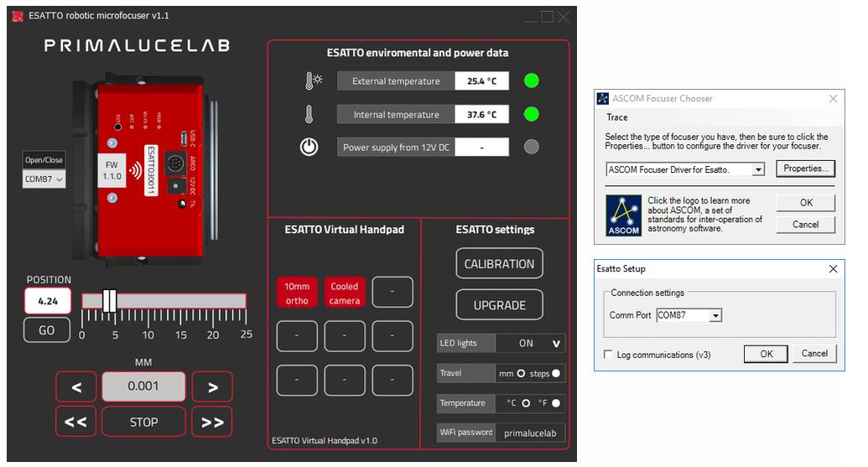Click GO to move to position
This screenshot has height=467, width=868.
click(x=47, y=329)
